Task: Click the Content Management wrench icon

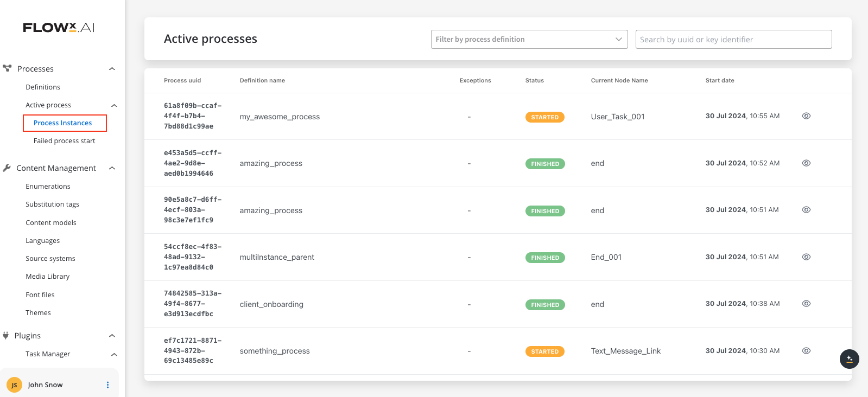Action: pyautogui.click(x=7, y=168)
